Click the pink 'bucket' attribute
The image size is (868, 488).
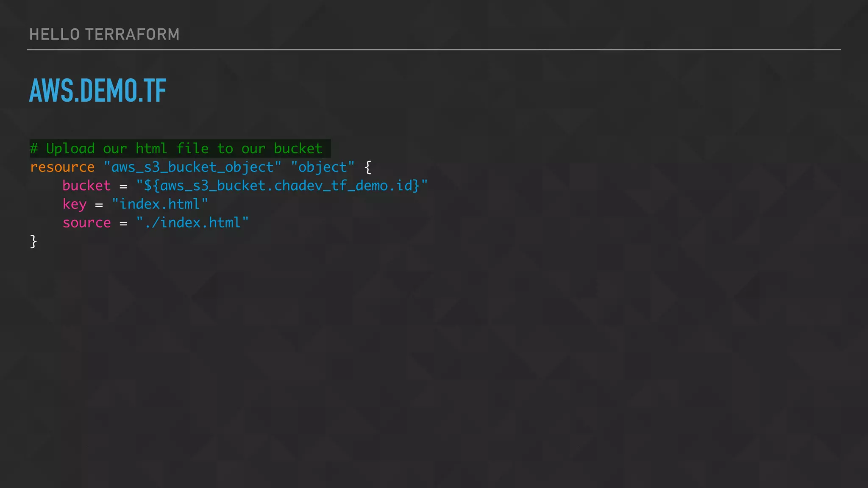pos(86,186)
